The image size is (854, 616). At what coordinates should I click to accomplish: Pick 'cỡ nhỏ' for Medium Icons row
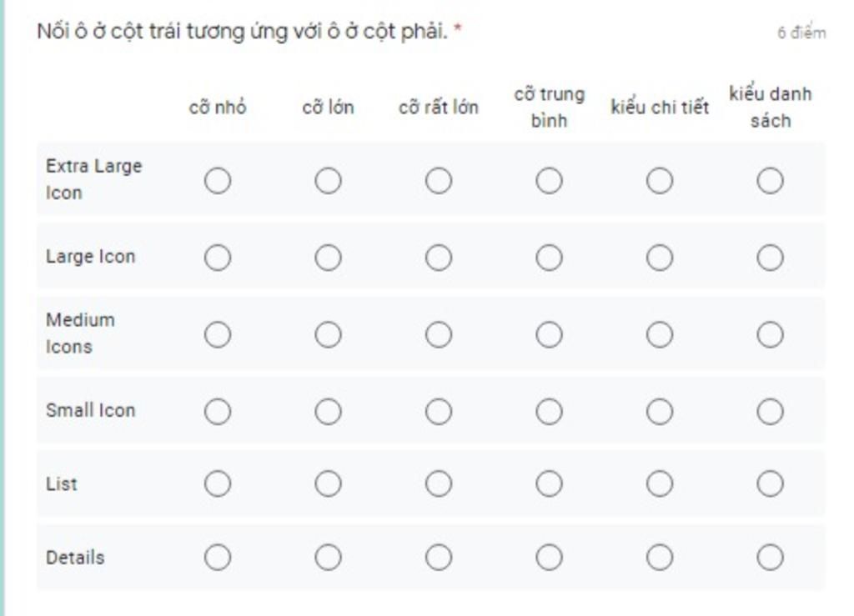(218, 334)
